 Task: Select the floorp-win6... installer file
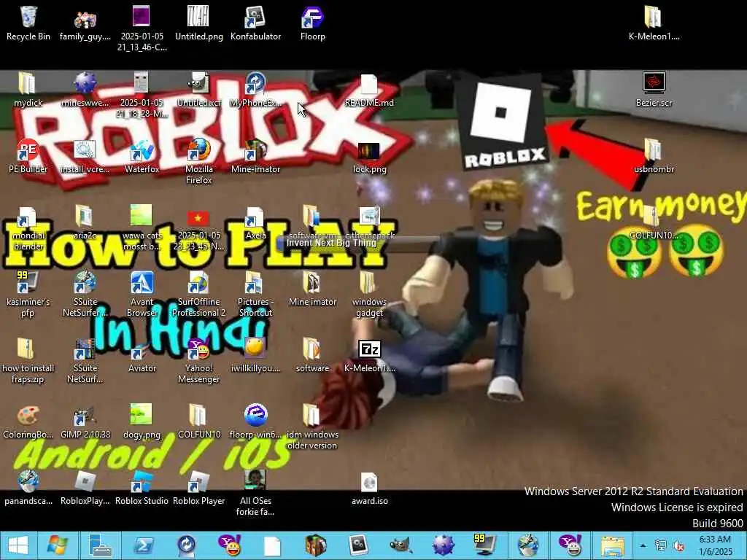255,421
